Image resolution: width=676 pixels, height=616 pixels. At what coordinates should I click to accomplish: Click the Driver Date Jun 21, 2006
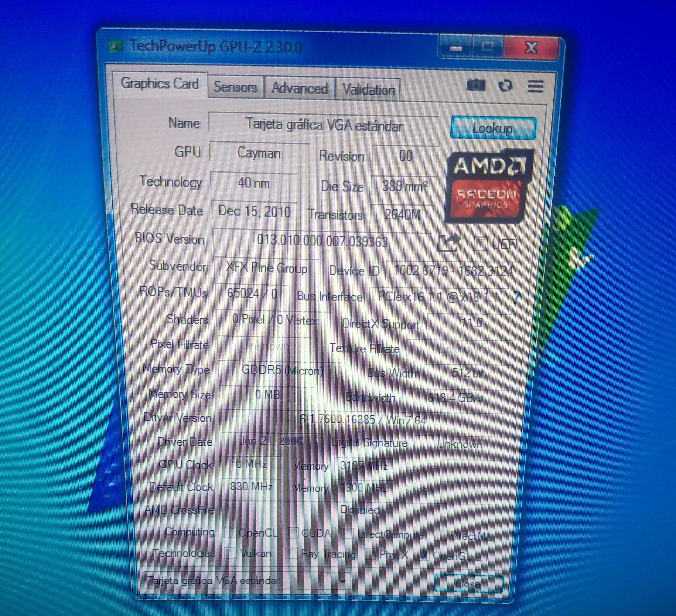coord(271,441)
